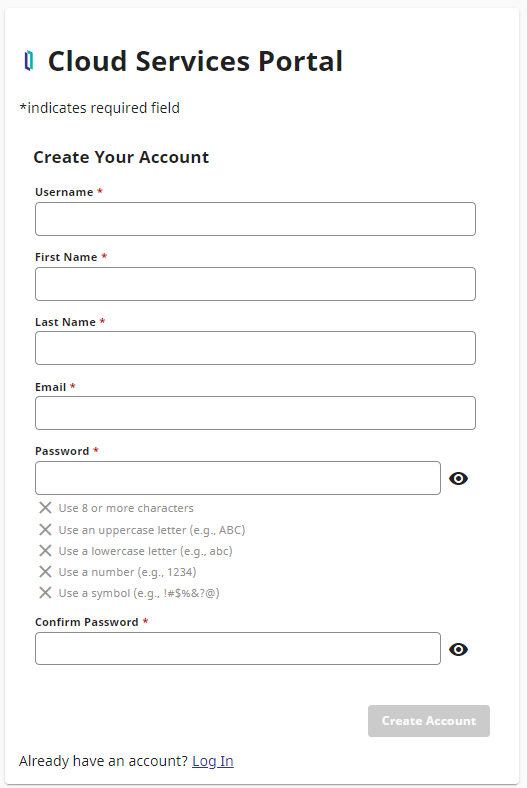Click the Create Account button

(x=429, y=721)
